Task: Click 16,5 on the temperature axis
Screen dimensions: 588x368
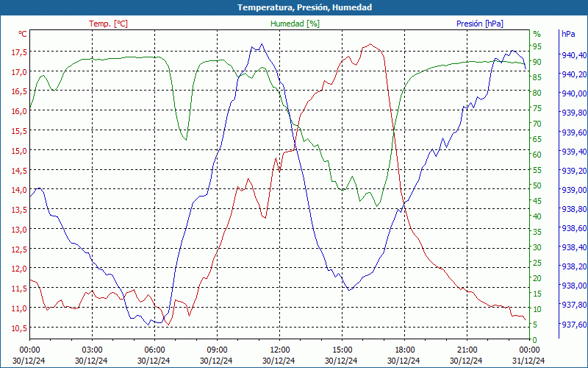Action: pos(19,91)
